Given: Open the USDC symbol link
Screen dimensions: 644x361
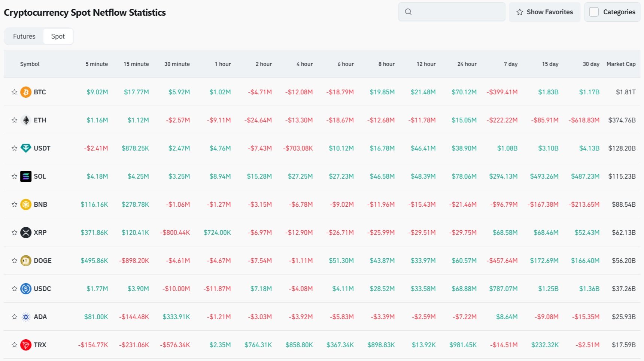Looking at the screenshot, I should (x=42, y=289).
